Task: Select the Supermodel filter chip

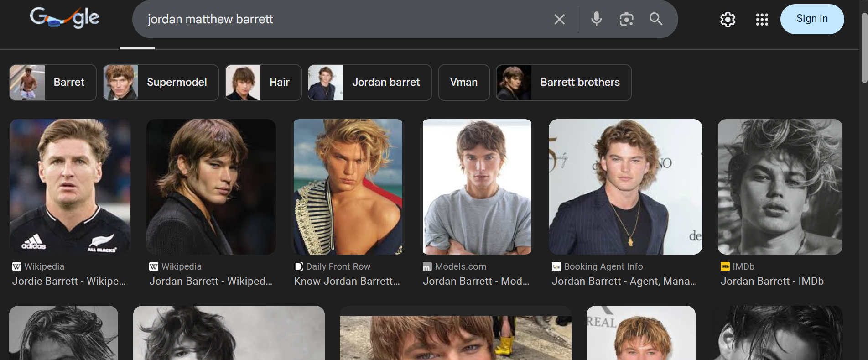Action: (x=161, y=83)
